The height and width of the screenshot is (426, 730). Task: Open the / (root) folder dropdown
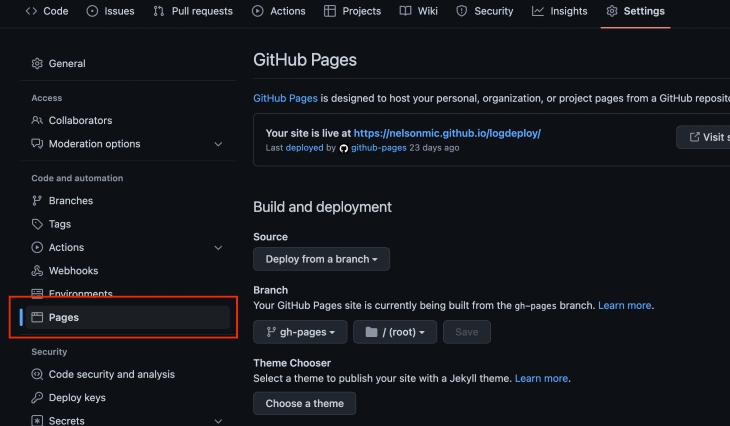395,332
